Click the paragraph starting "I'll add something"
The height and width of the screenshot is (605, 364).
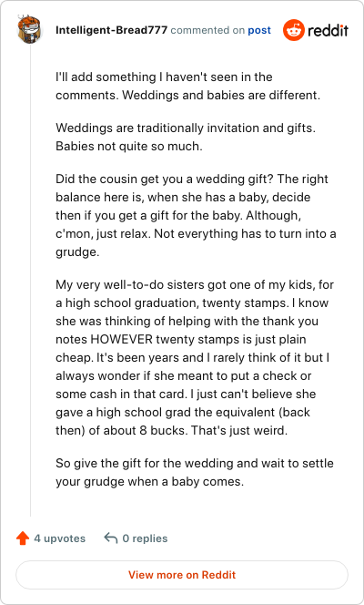click(x=188, y=86)
